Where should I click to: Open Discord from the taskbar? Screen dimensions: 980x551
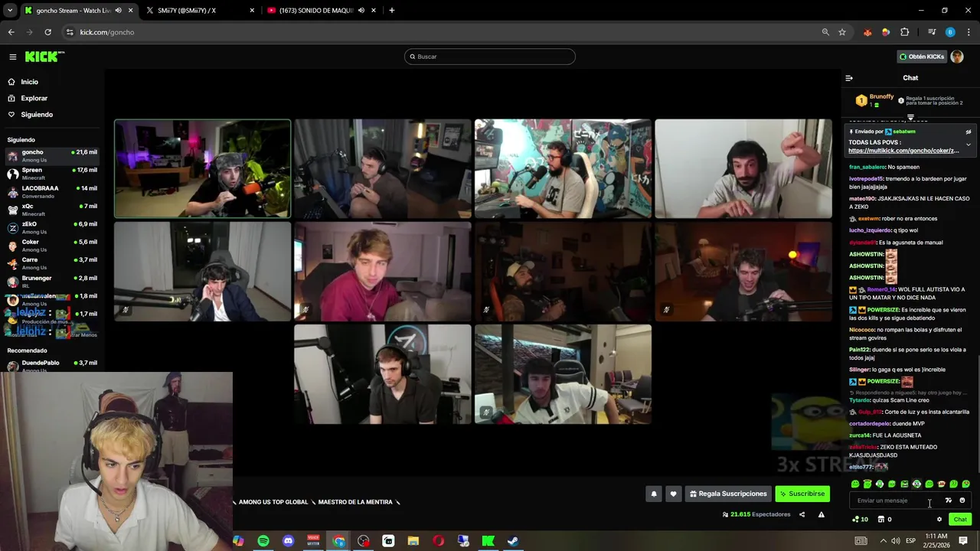[x=288, y=541]
